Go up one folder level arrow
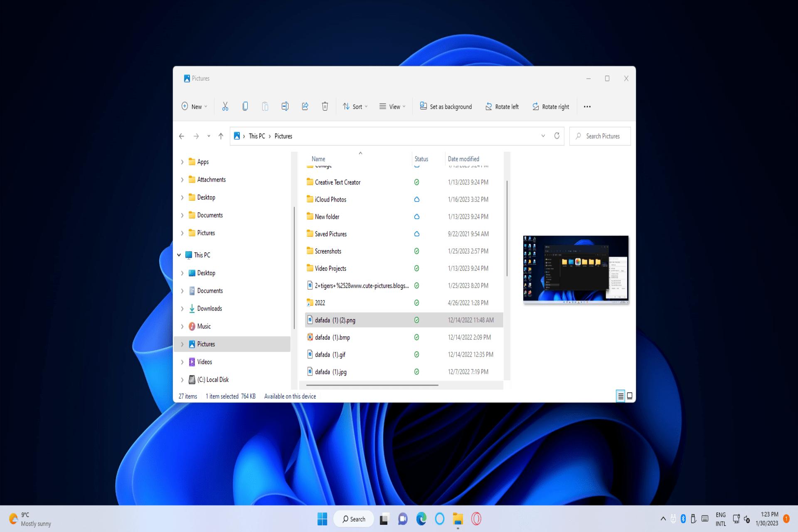 coord(221,136)
